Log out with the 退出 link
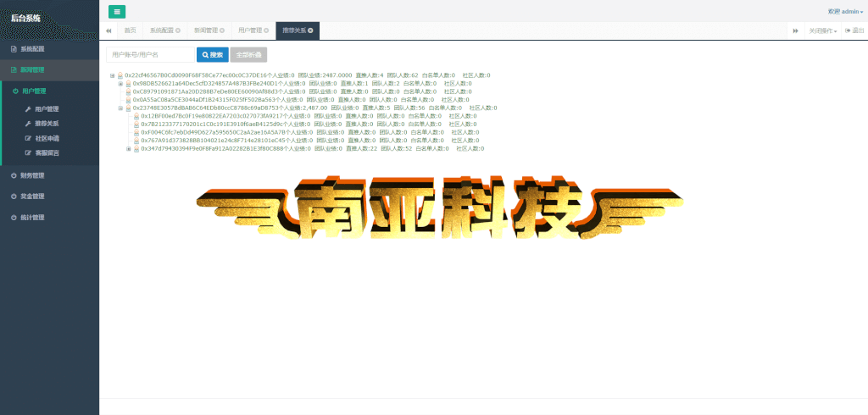This screenshot has height=415, width=868. click(854, 31)
